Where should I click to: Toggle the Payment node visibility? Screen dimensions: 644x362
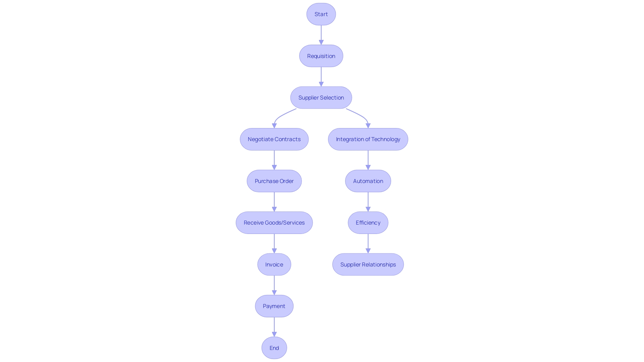(x=274, y=306)
